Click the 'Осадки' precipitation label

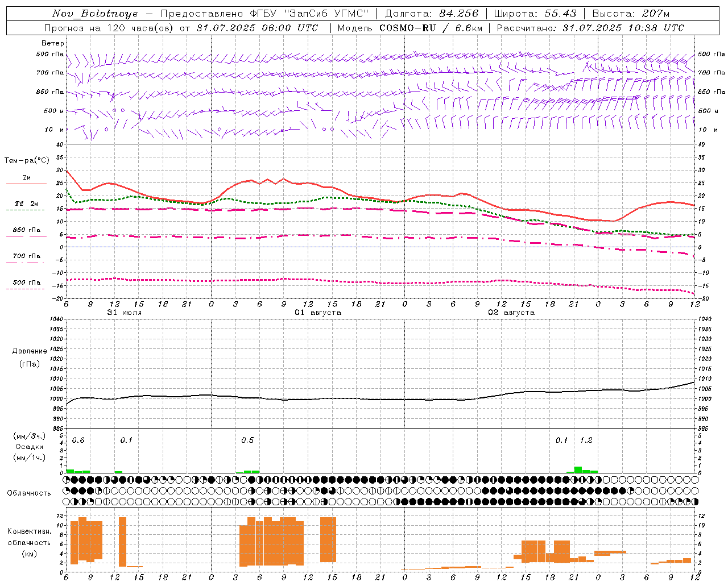[x=29, y=447]
